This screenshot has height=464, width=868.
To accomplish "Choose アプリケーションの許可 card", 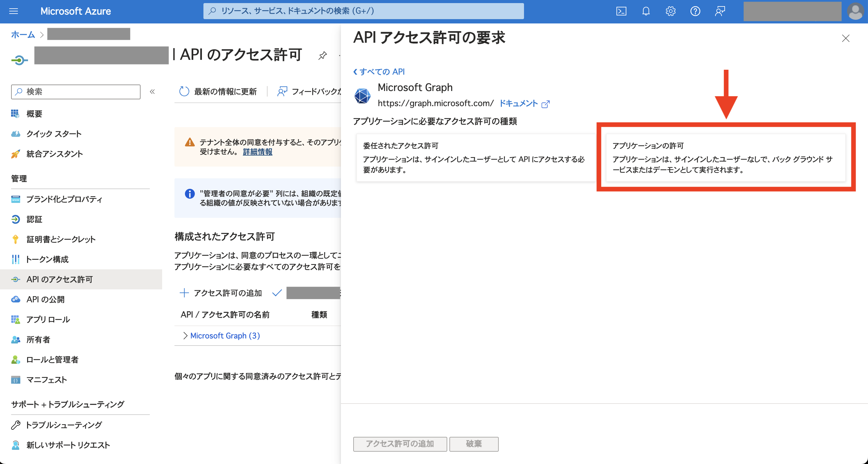I will pos(726,157).
